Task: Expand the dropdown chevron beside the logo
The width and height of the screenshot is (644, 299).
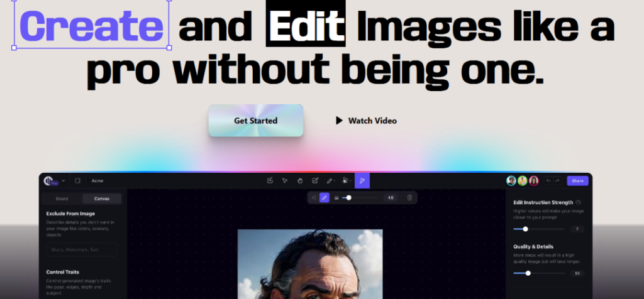Action: pyautogui.click(x=64, y=181)
